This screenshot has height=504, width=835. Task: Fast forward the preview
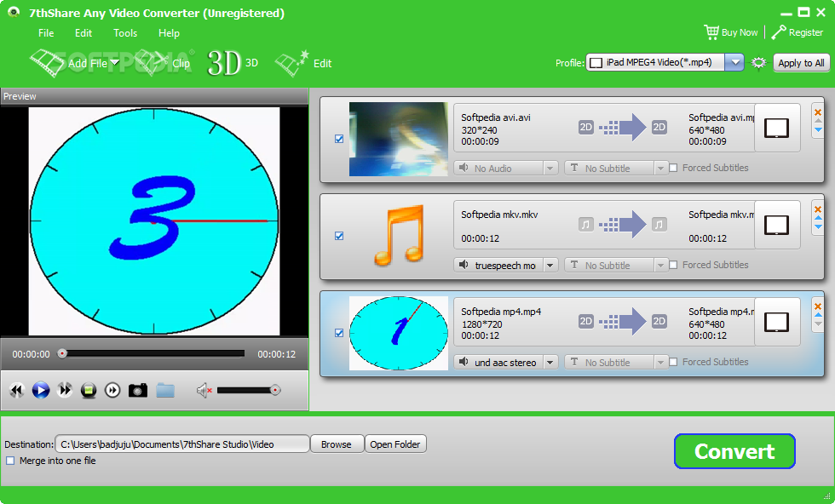pyautogui.click(x=65, y=391)
